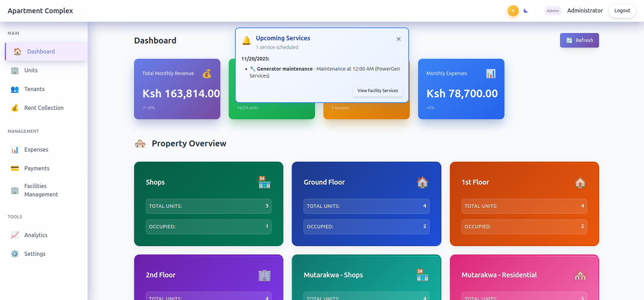Click the chart icon on Monthly Expenses card
This screenshot has width=644, height=300.
[x=491, y=74]
